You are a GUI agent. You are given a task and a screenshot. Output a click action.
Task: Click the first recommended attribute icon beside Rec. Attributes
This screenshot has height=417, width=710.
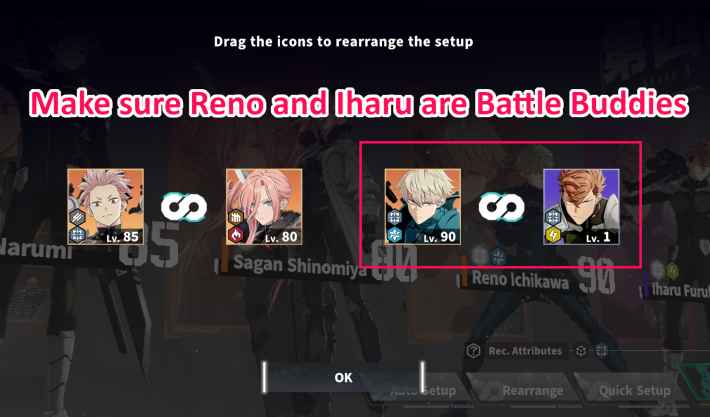(581, 351)
